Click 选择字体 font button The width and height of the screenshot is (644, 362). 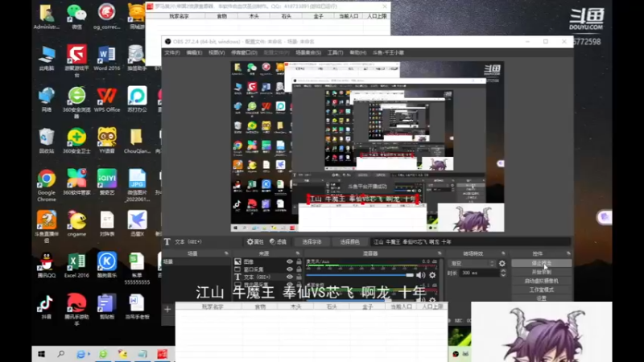(312, 242)
